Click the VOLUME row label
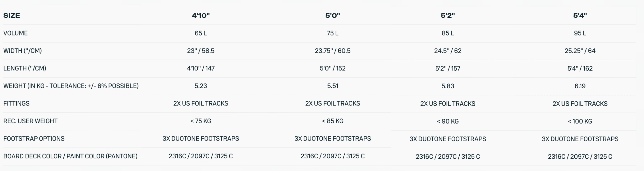 16,33
